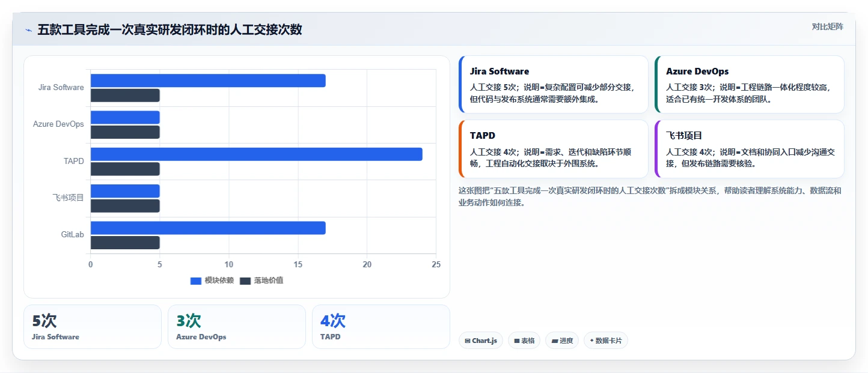
Task: Toggle the 落地价值 legend item
Action: point(261,281)
